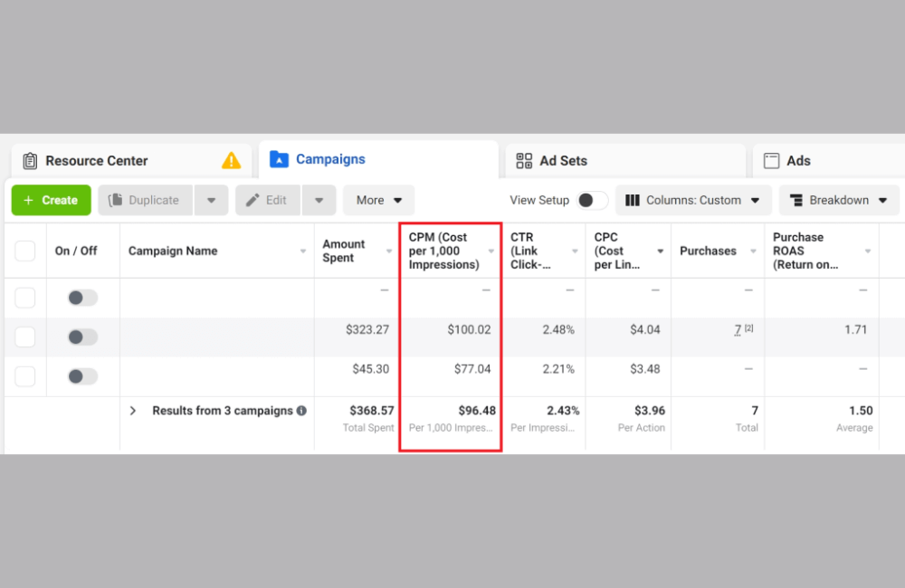Open the Resource Center clipboard icon

coord(30,160)
